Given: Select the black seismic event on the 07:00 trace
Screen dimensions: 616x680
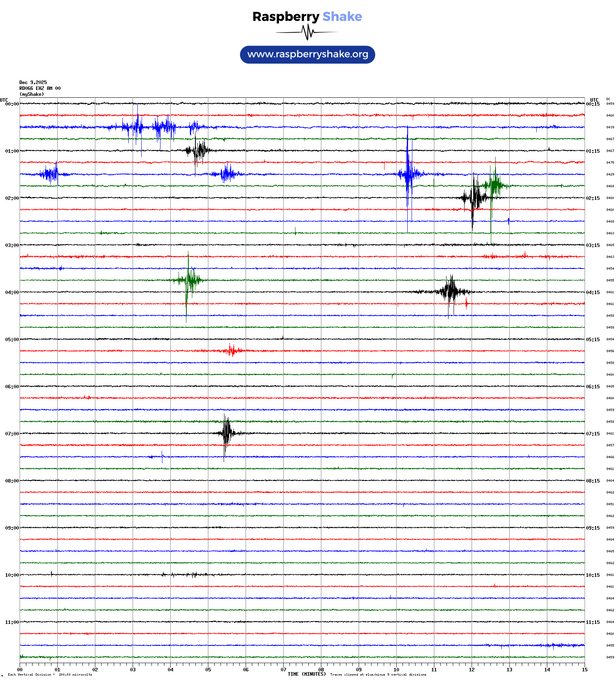Looking at the screenshot, I should [226, 433].
